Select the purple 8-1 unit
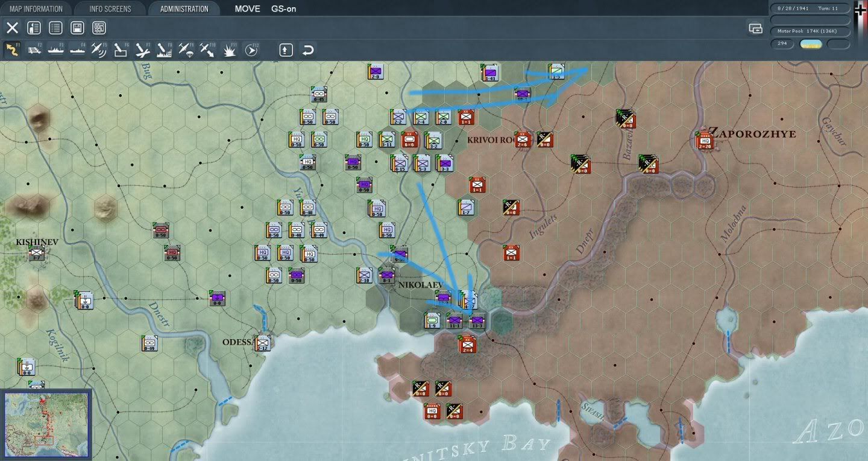Screen dimensions: 868x461 point(387,276)
